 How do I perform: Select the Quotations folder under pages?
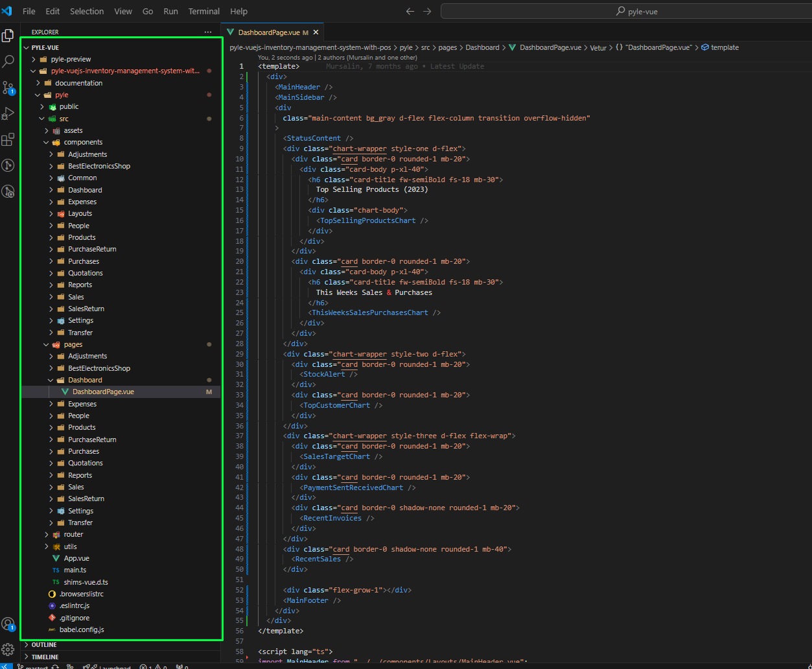(x=121, y=463)
